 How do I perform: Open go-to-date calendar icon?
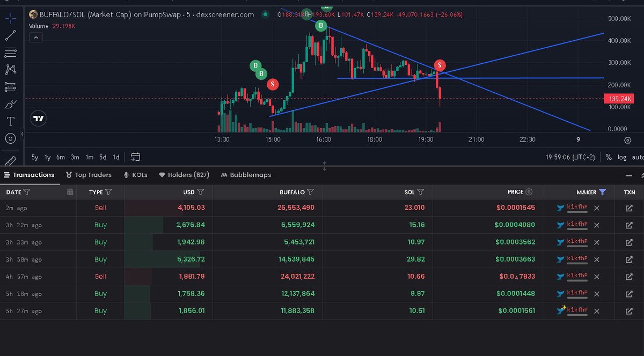pyautogui.click(x=135, y=157)
